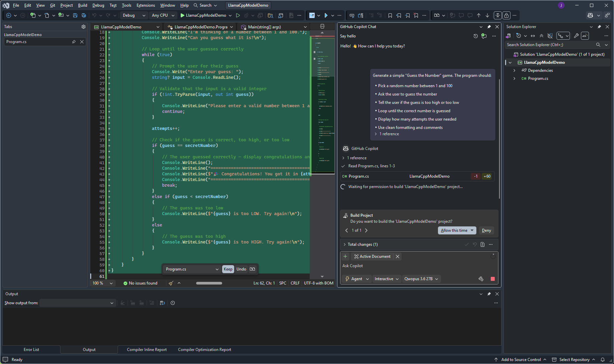Switch to Compiler Optimization Report tab

point(204,350)
